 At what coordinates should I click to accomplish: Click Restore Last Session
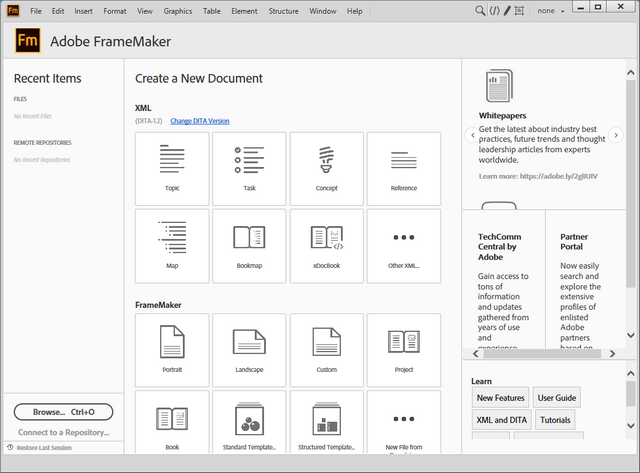tap(46, 447)
